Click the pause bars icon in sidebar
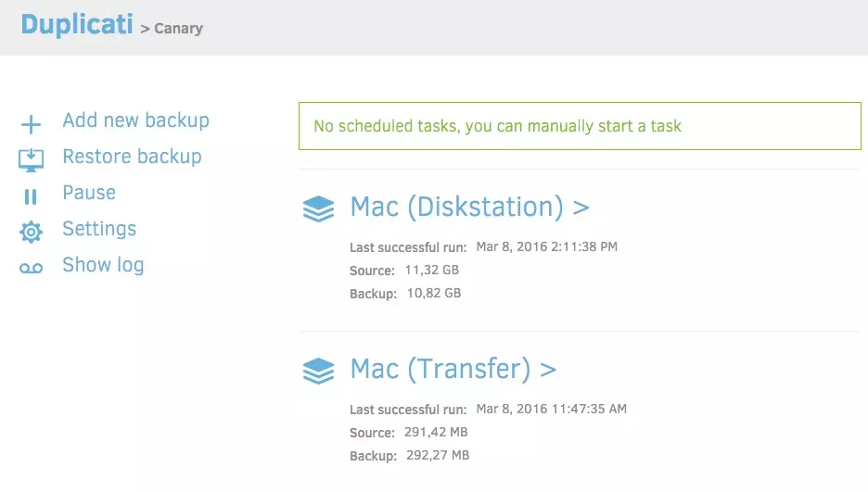Image resolution: width=868 pixels, height=492 pixels. click(x=31, y=196)
